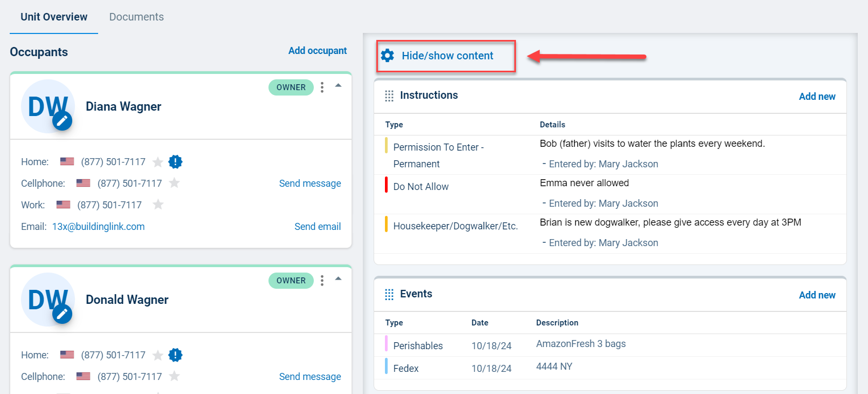This screenshot has width=868, height=394.
Task: Click Donald Wagner's OWNER badge
Action: [291, 281]
